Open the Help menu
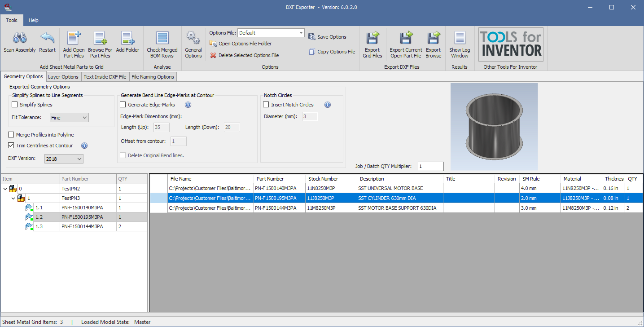 pos(34,20)
